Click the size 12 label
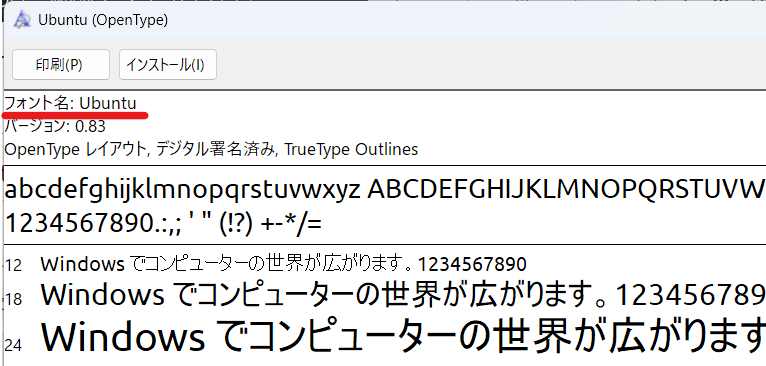The width and height of the screenshot is (766, 366). [14, 265]
